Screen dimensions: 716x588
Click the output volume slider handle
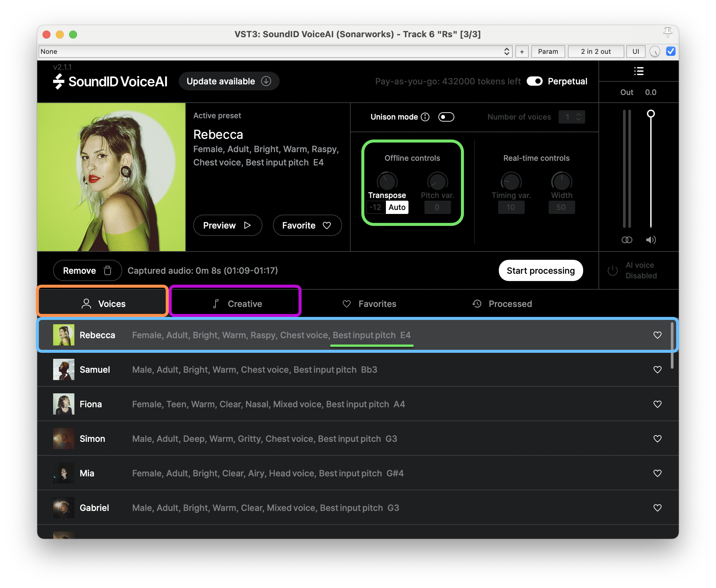click(x=650, y=114)
